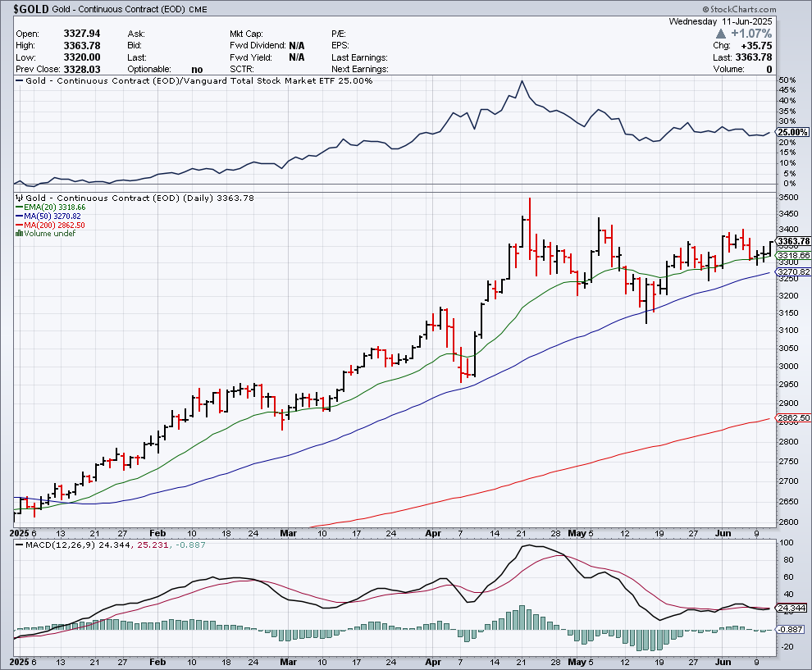This screenshot has height=670, width=812.
Task: Click the 3270.82 MA(50) axis tag
Action: click(x=793, y=272)
